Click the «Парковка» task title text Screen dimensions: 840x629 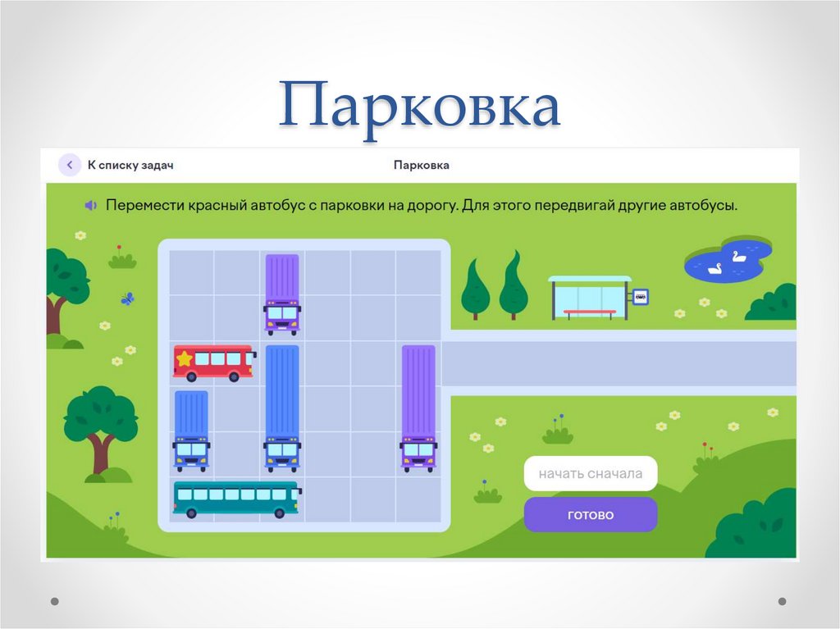421,165
